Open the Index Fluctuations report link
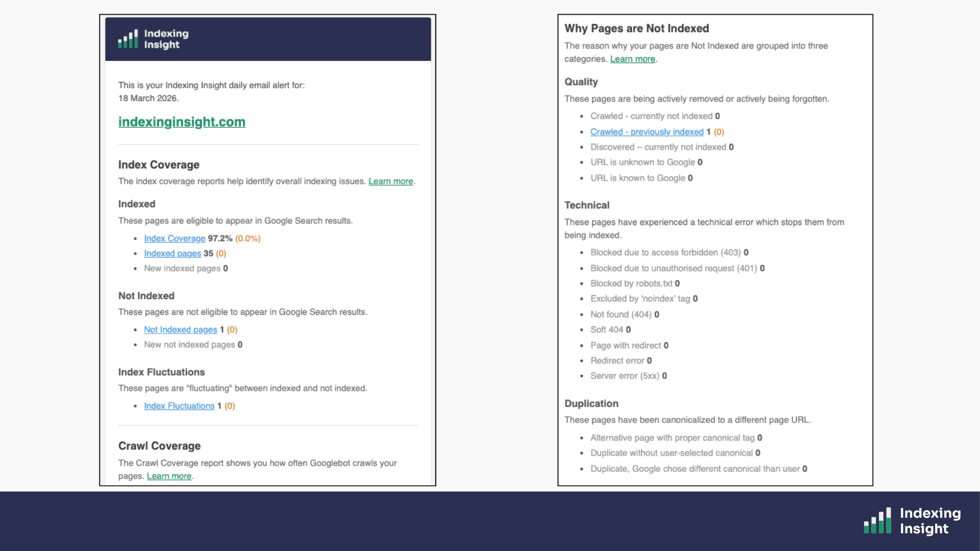This screenshot has height=551, width=980. (179, 406)
